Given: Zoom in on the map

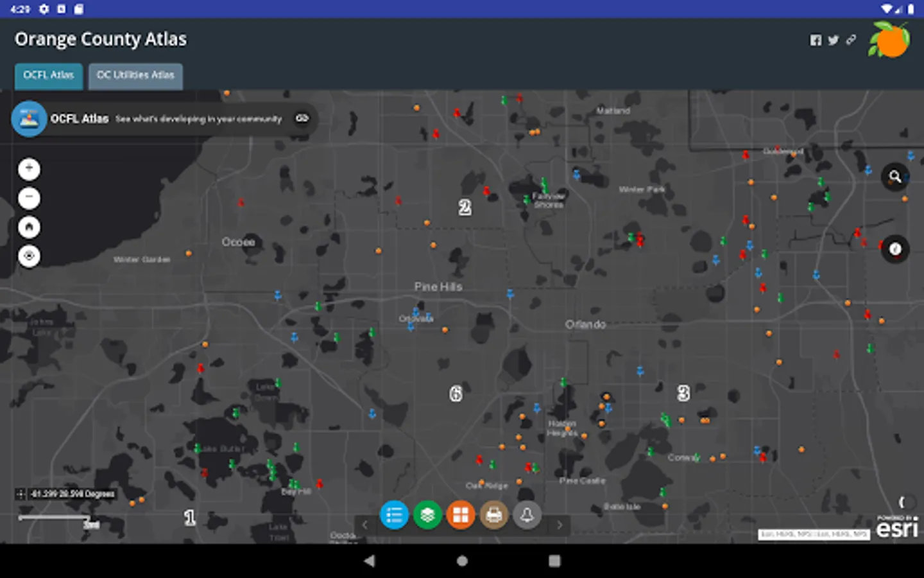Looking at the screenshot, I should [29, 169].
